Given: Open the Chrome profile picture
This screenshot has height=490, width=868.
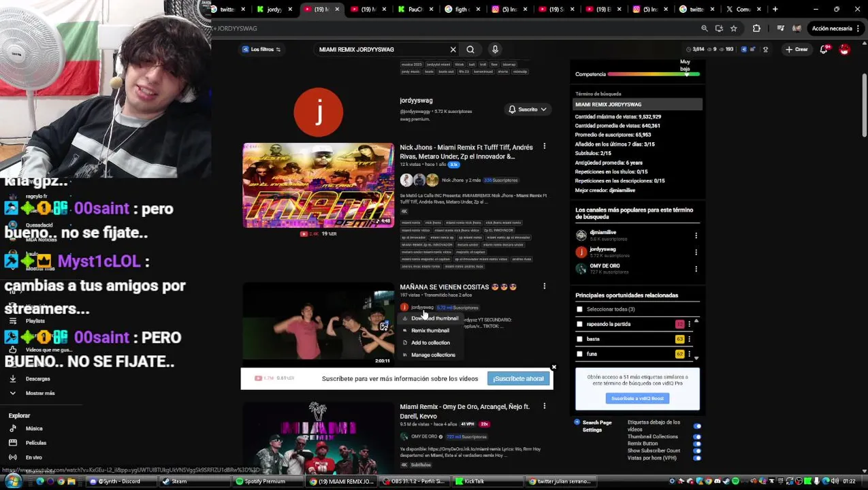Looking at the screenshot, I should 797,29.
